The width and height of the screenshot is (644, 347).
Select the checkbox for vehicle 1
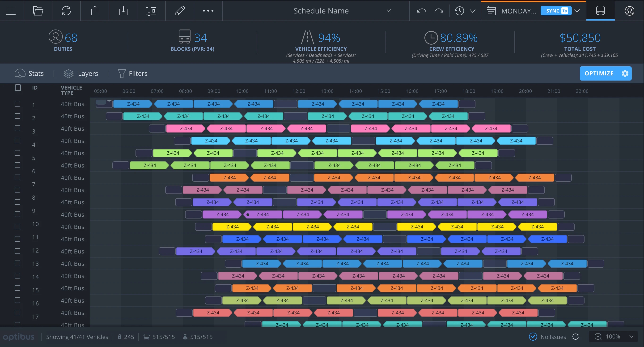[x=17, y=103]
